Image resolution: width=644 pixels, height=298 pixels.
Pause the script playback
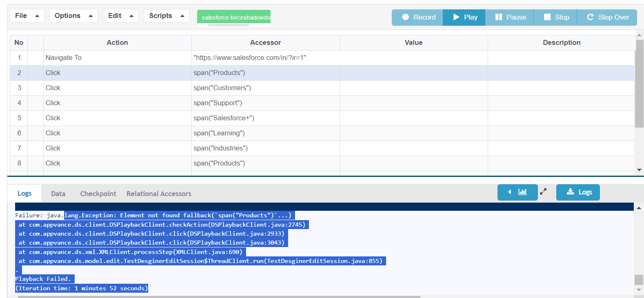click(509, 17)
